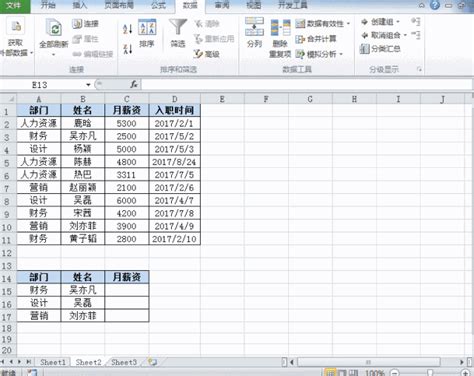This screenshot has width=474, height=376.
Task: Zoom out with minus button
Action: tap(394, 373)
